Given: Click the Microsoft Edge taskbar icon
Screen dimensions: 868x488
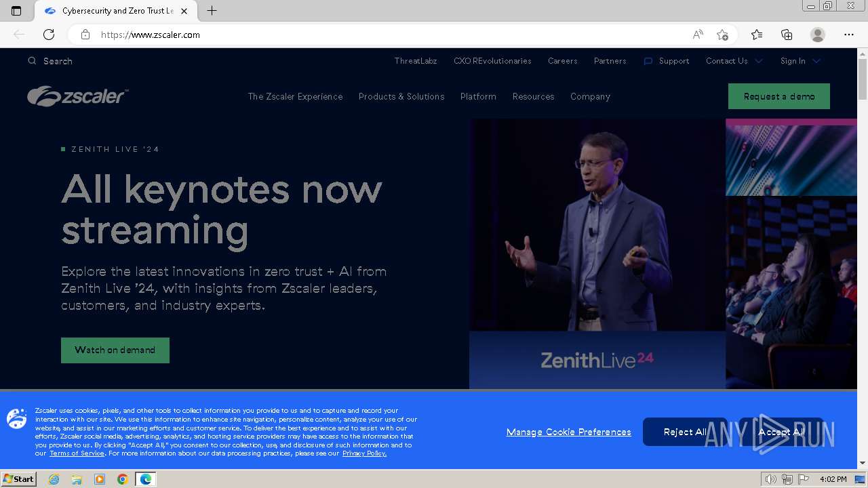Looking at the screenshot, I should (x=145, y=479).
